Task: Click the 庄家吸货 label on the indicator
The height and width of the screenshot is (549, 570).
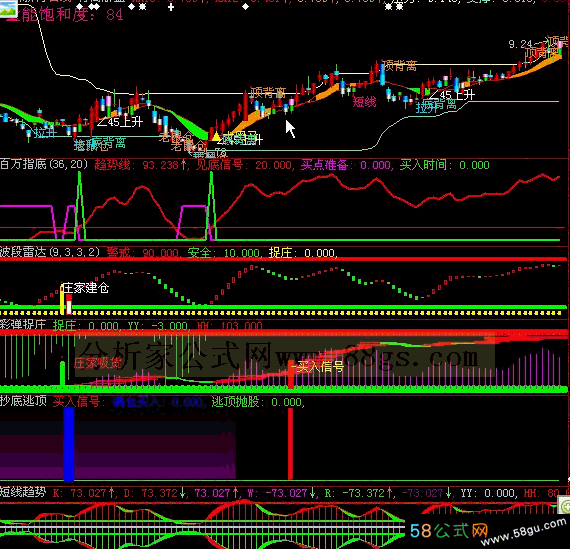Action: tap(97, 362)
